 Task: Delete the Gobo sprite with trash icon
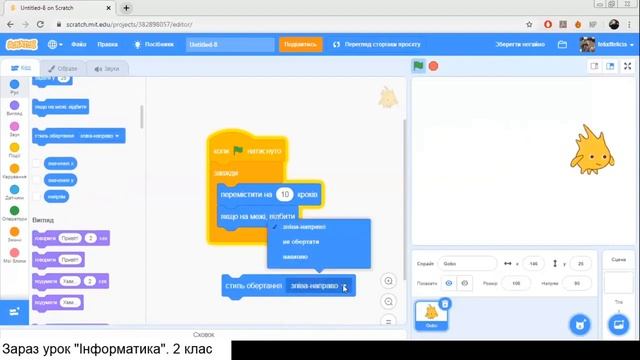pos(445,304)
